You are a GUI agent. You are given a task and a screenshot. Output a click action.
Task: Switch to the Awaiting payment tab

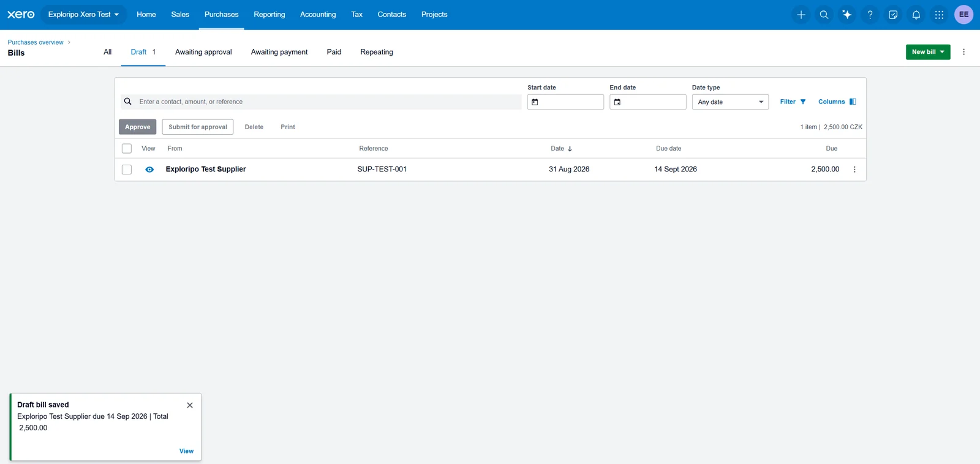[x=279, y=52]
